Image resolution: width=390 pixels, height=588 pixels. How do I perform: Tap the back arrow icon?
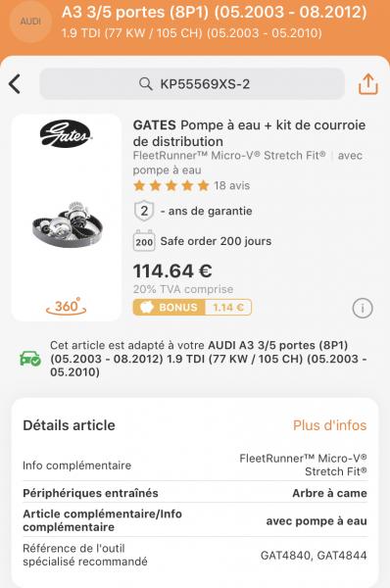coord(15,83)
